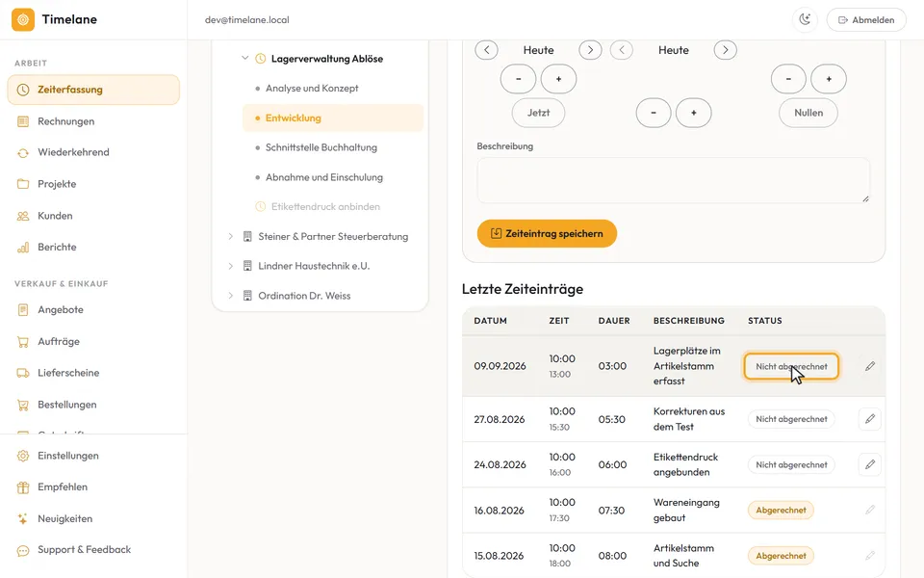Increase end time with middle plus button

(x=694, y=113)
